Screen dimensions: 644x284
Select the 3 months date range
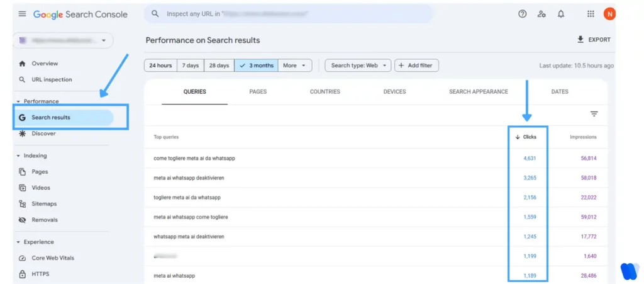click(257, 65)
